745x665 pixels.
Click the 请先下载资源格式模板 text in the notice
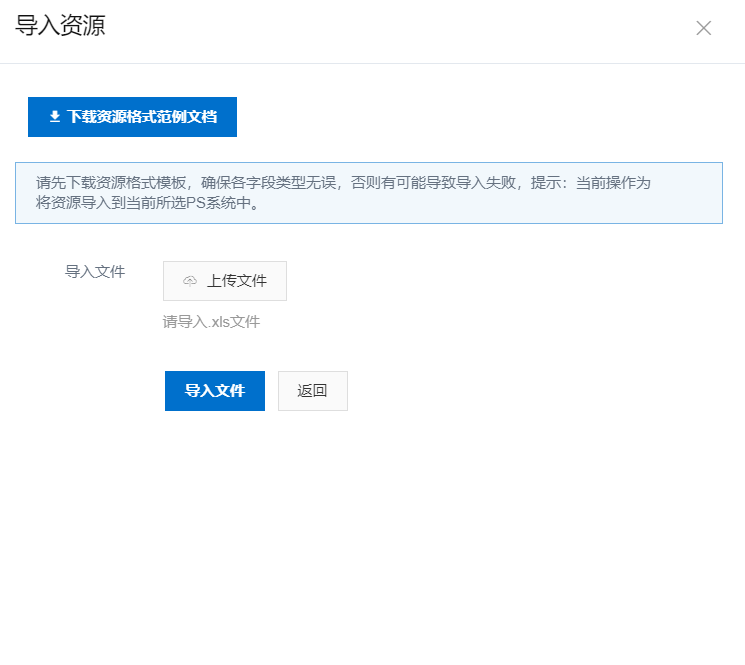click(x=114, y=183)
